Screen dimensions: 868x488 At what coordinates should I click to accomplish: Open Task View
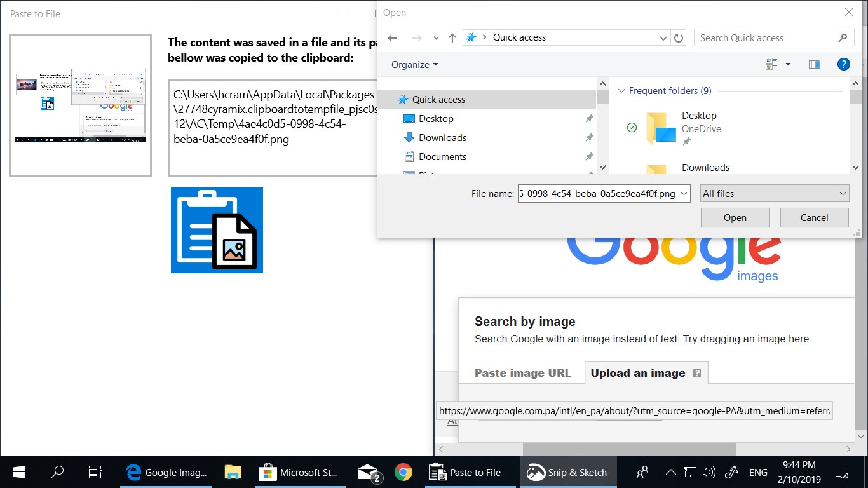pos(95,472)
